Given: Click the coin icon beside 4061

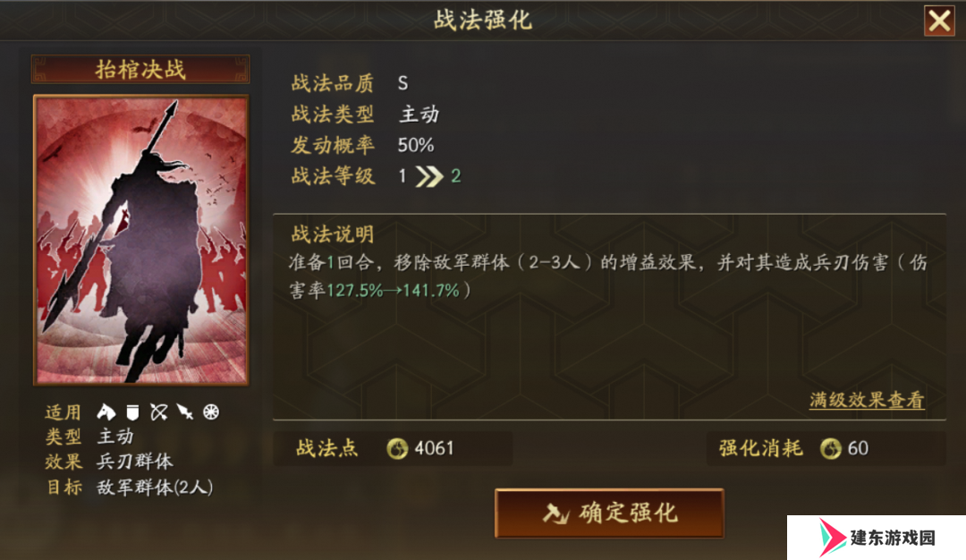Looking at the screenshot, I should pos(397,448).
